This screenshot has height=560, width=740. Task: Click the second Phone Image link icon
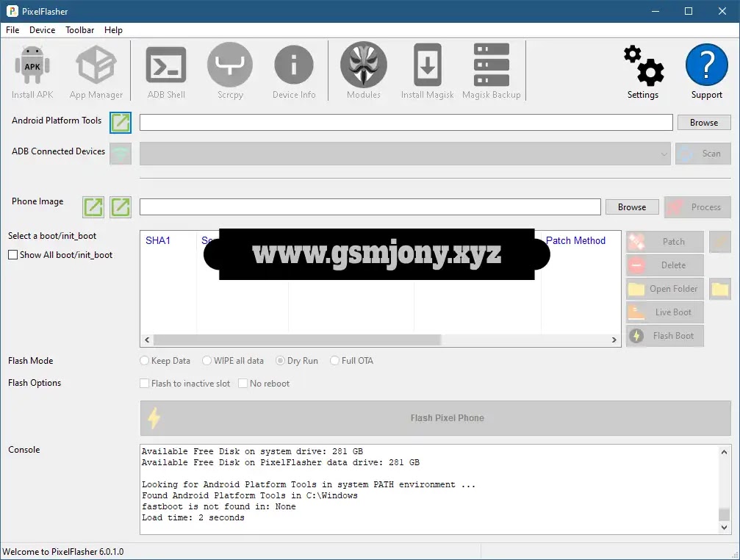tap(121, 207)
